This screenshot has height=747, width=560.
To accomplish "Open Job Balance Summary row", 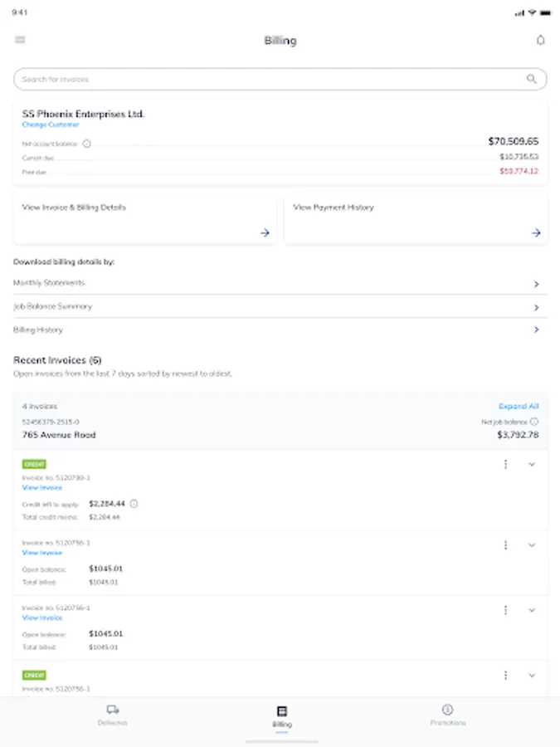I will click(x=280, y=306).
